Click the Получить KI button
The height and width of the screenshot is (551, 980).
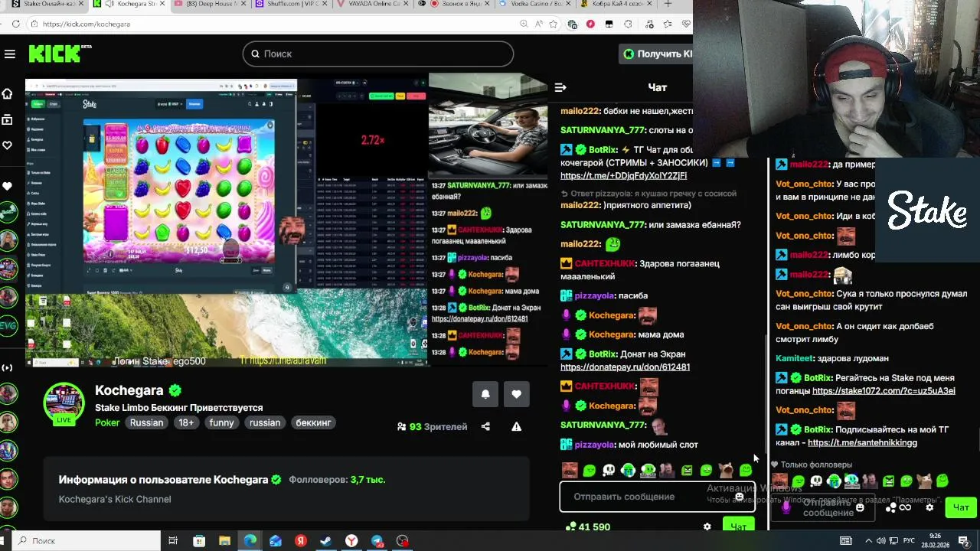[x=656, y=54]
